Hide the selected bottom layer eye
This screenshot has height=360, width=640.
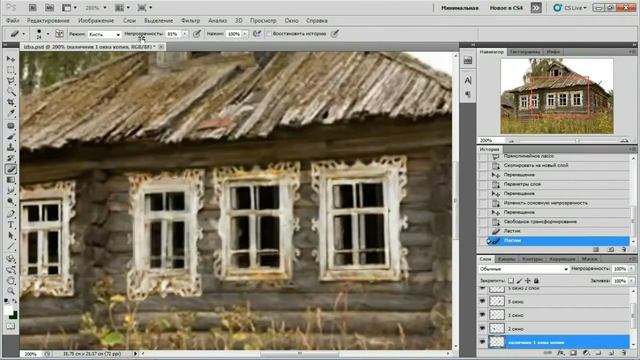(483, 342)
